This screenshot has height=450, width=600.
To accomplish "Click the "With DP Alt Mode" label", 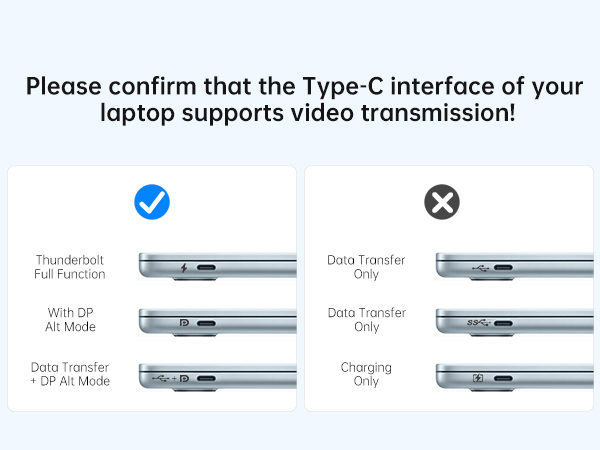I will click(70, 320).
